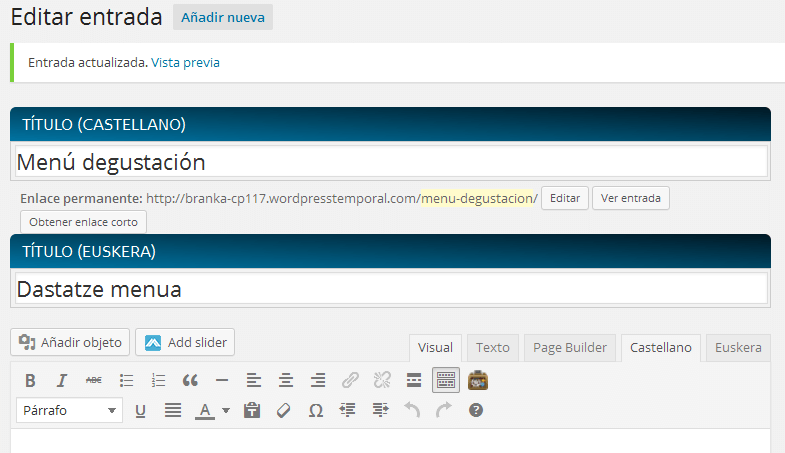Undo the last edit
This screenshot has width=785, height=453.
tap(412, 411)
